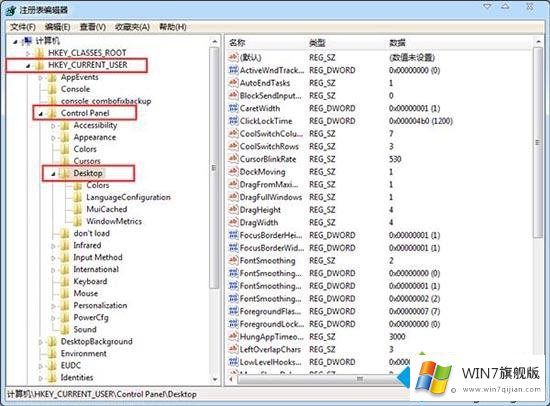Open the 文件(F) menu
Viewport: 550px width, 406px height.
(x=23, y=27)
